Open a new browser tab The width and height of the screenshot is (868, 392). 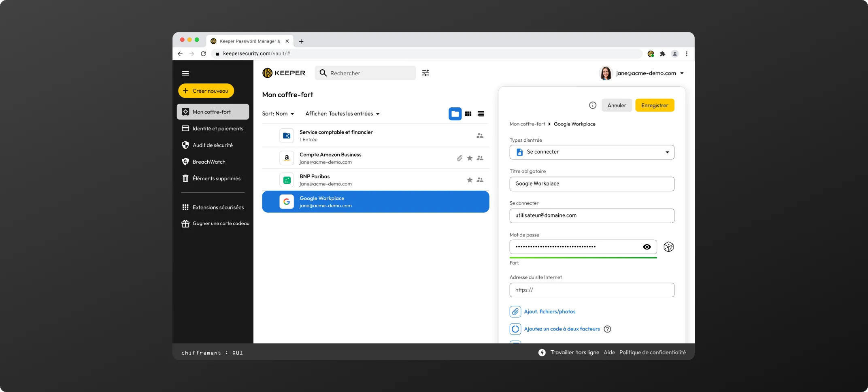(x=301, y=41)
